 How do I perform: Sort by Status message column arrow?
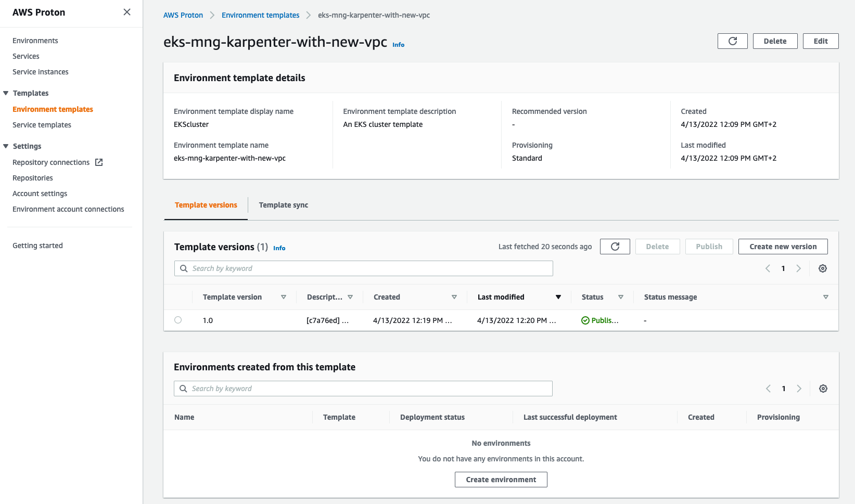tap(826, 297)
